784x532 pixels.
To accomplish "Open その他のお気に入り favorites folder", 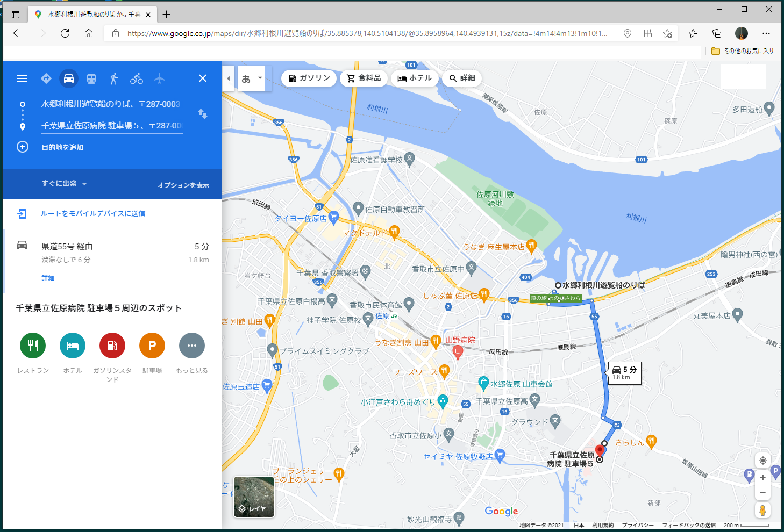I will [743, 51].
